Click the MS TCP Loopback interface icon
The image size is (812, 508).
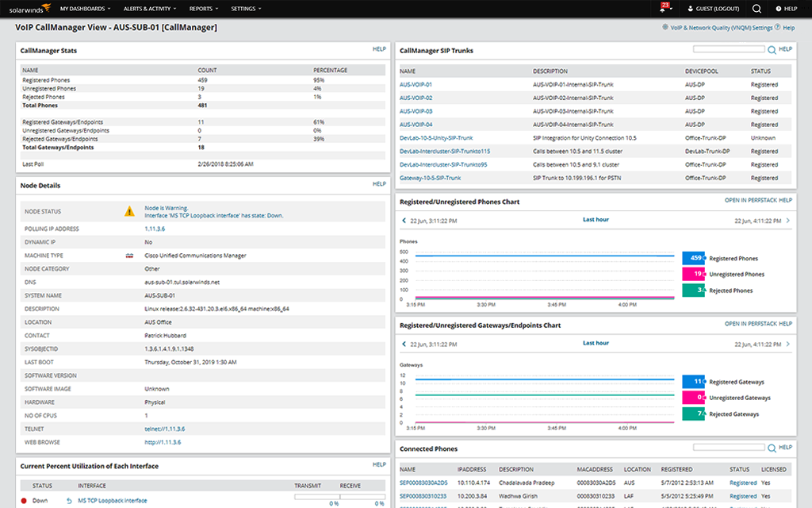pyautogui.click(x=69, y=501)
